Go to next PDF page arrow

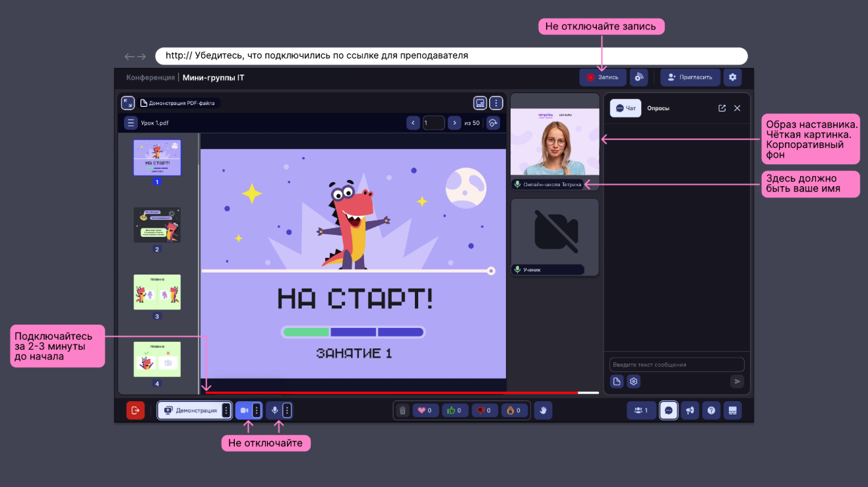tap(454, 123)
